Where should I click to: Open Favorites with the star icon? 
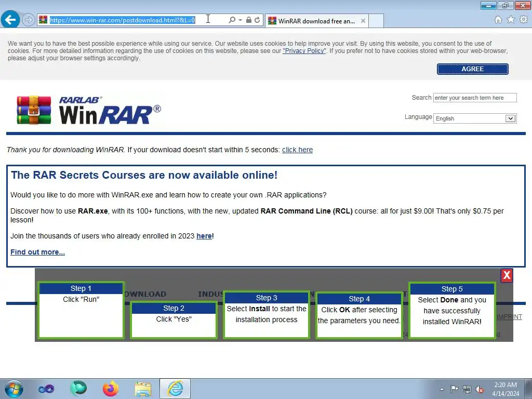click(x=511, y=20)
